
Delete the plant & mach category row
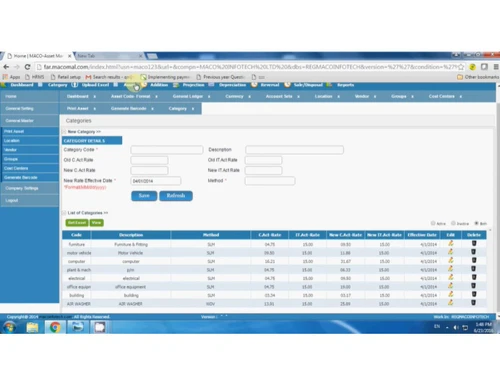pyautogui.click(x=474, y=269)
